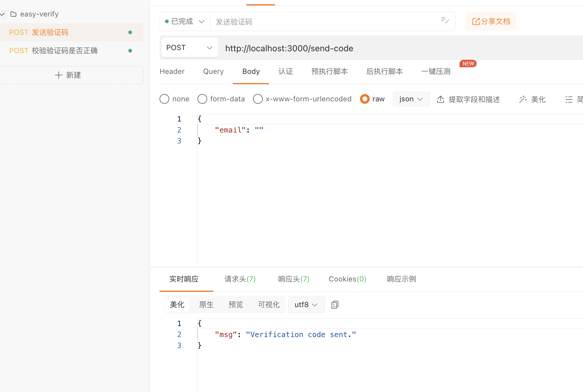The image size is (583, 392).
Task: Open the 校验验证码是否正确 request
Action: click(x=64, y=51)
